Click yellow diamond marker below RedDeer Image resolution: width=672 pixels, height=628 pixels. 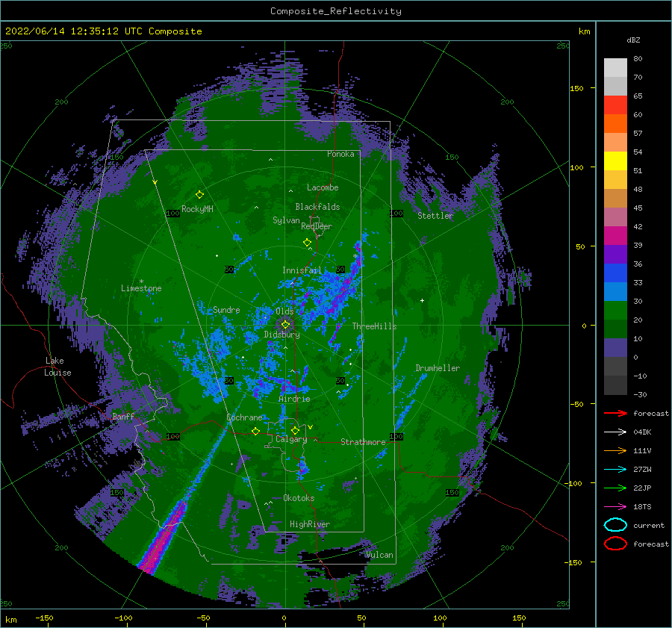pos(307,243)
